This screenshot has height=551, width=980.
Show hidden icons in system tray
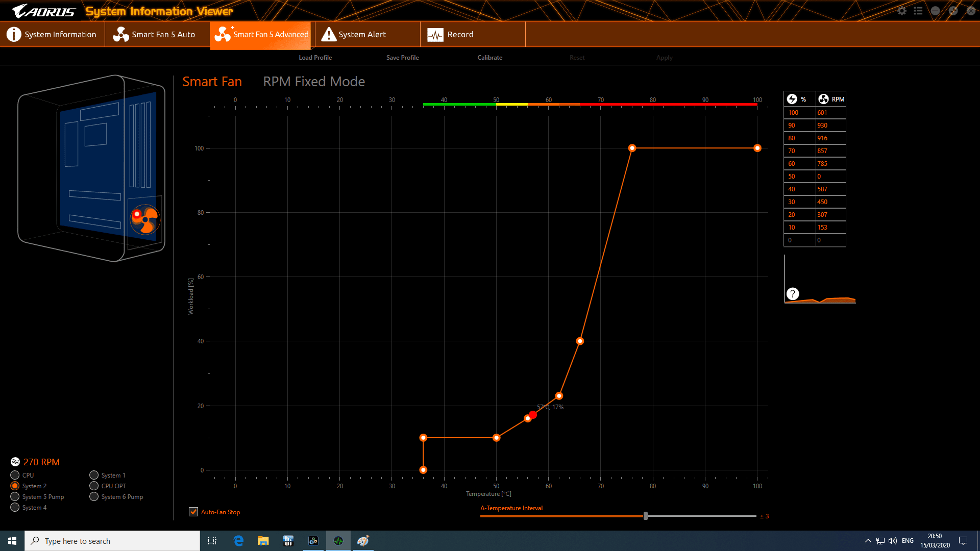click(868, 541)
